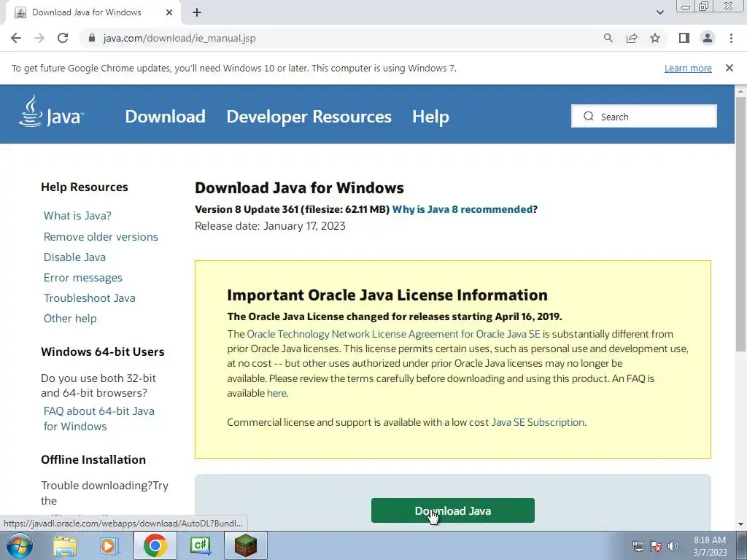This screenshot has width=747, height=560.
Task: Open the 'Why is Java 8 recommended' link
Action: [462, 209]
